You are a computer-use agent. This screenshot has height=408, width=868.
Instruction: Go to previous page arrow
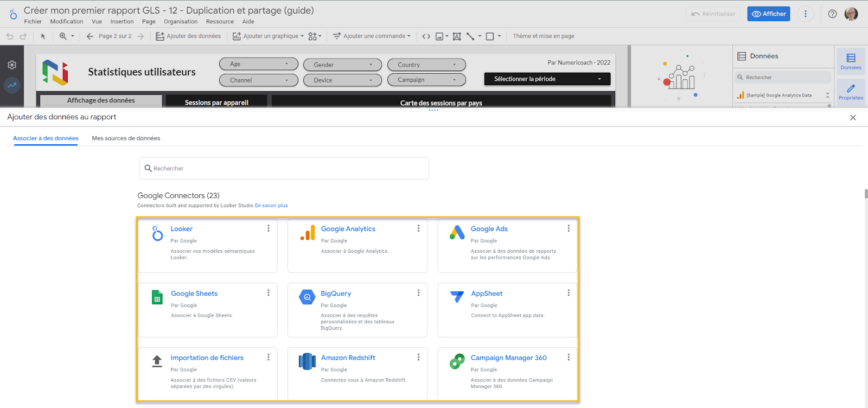(x=90, y=36)
